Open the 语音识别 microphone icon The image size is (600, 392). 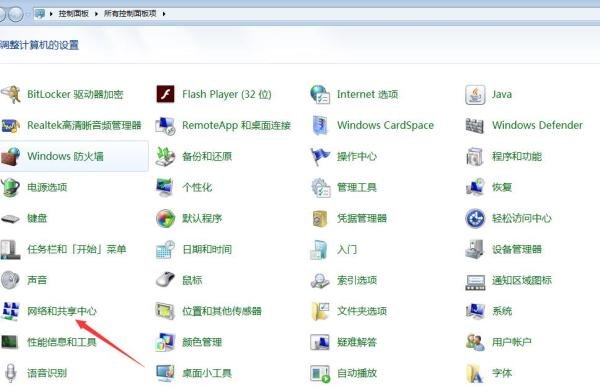(x=10, y=373)
